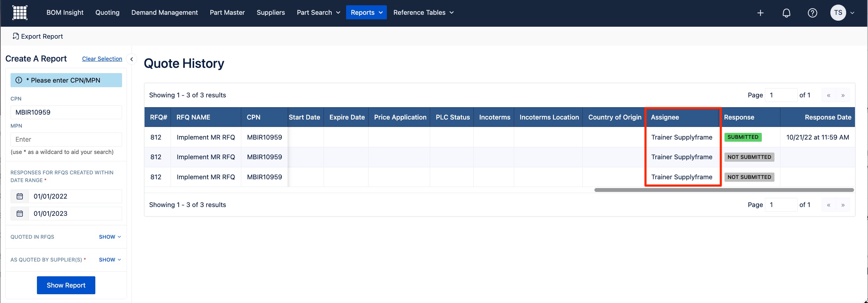This screenshot has width=868, height=303.
Task: Click Incoterms column header
Action: [x=494, y=117]
